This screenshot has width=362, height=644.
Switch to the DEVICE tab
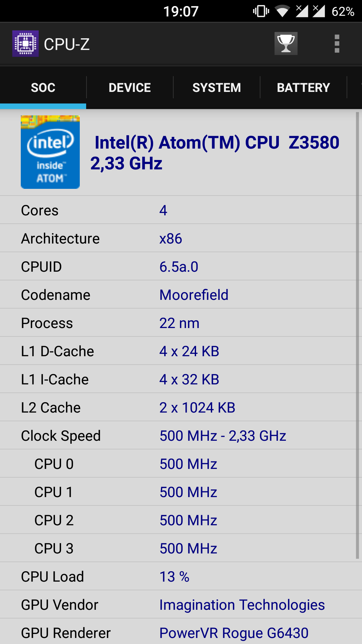click(x=130, y=88)
